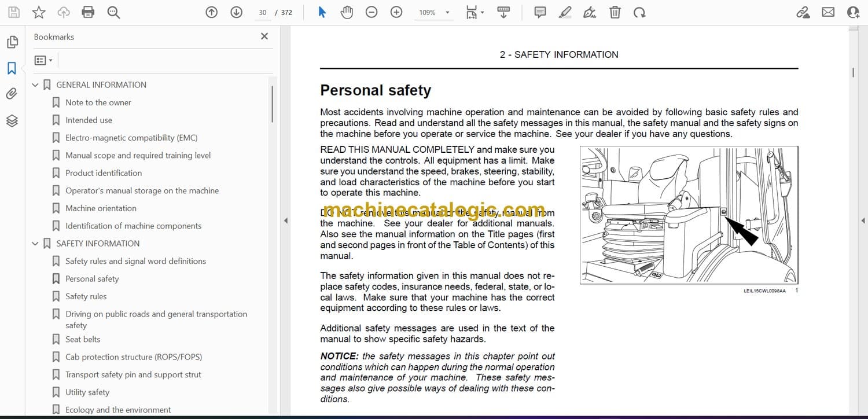The height and width of the screenshot is (419, 868).
Task: Expand the right tools pane arrow
Action: [863, 220]
